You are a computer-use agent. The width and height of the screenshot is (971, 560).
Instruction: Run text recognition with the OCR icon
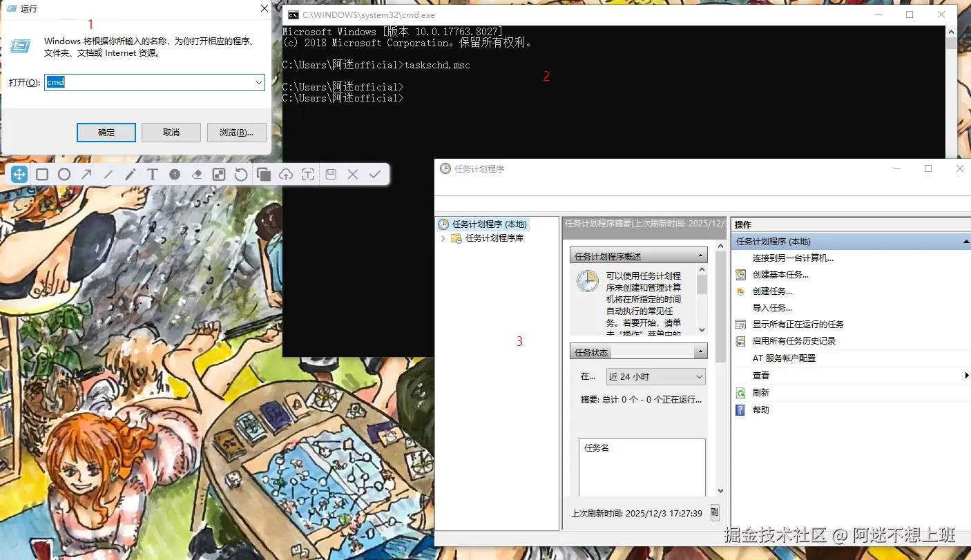point(308,175)
